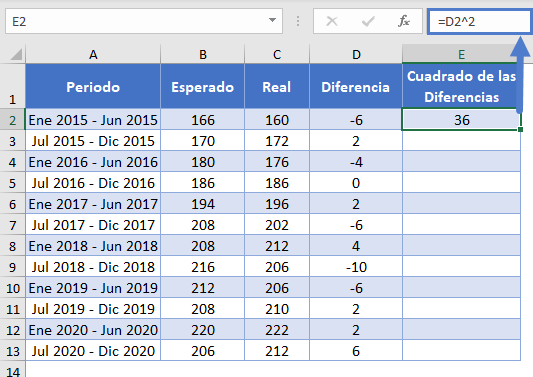This screenshot has width=533, height=377.
Task: Select column A header
Action: (x=93, y=54)
